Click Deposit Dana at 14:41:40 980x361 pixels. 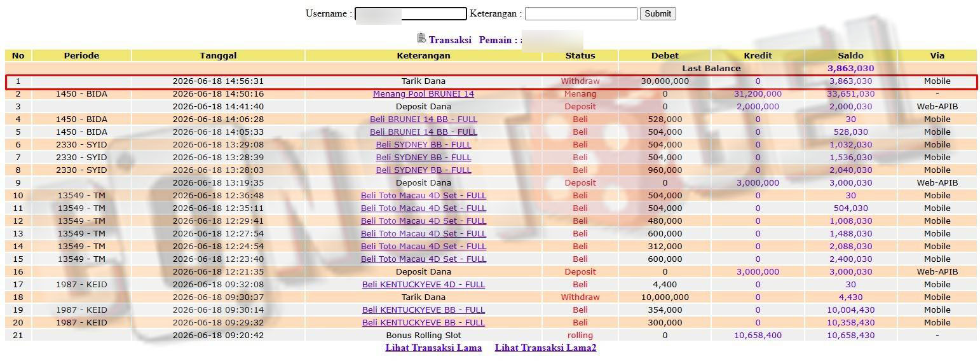point(423,106)
